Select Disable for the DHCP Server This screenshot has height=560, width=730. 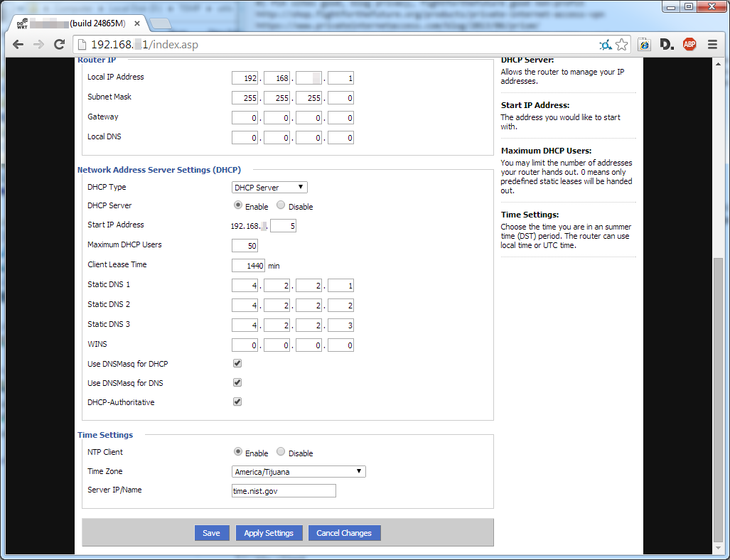coord(280,205)
